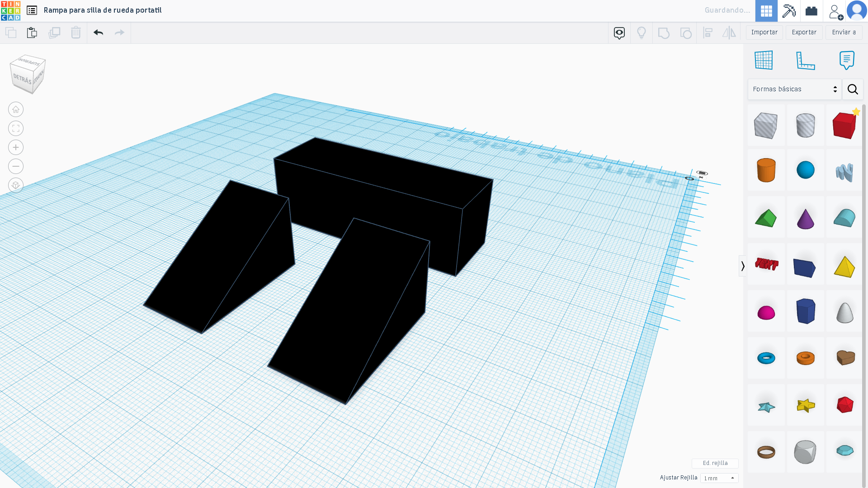Open the user profile avatar
The width and height of the screenshot is (868, 488).
pyautogui.click(x=857, y=11)
